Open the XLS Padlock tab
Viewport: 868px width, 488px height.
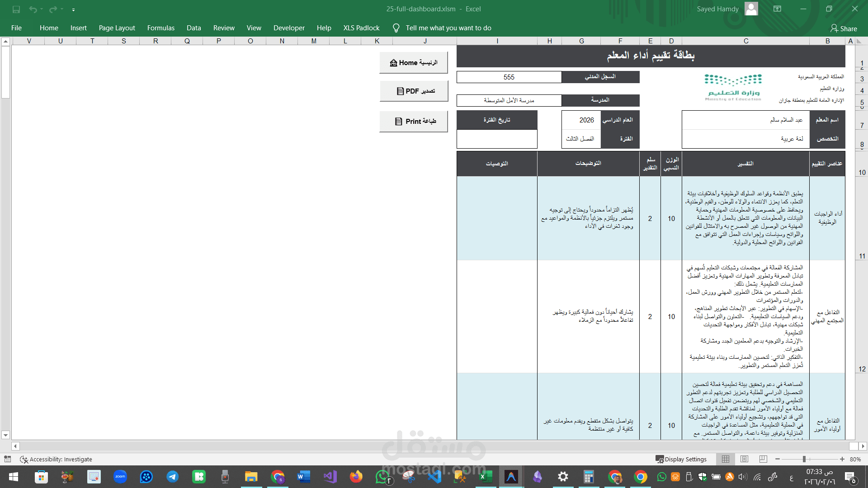tap(361, 28)
